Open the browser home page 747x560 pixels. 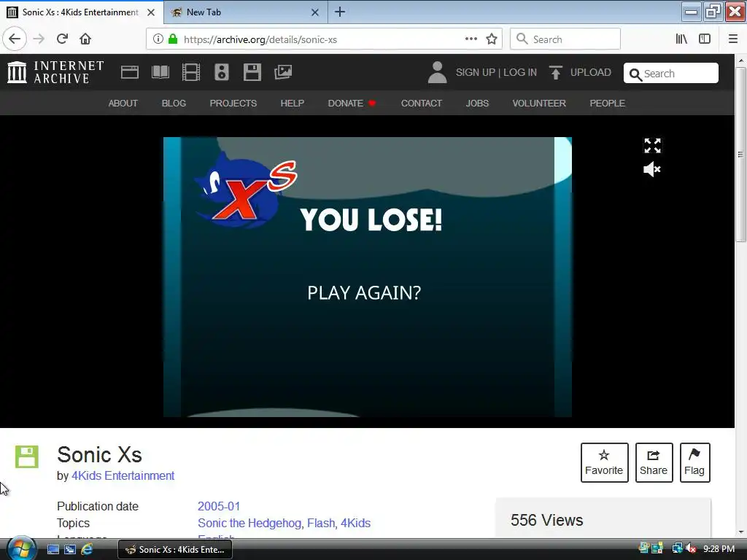85,39
